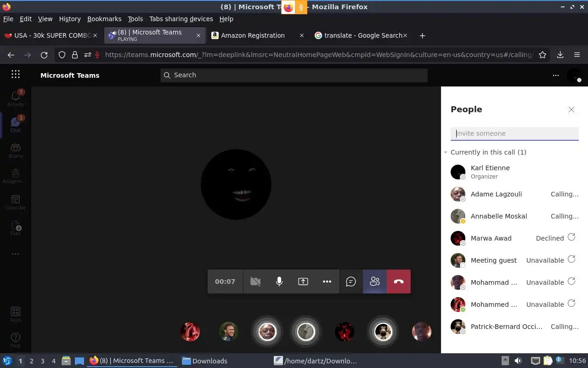Open Teams in the sidebar
This screenshot has width=588, height=368.
click(x=16, y=150)
